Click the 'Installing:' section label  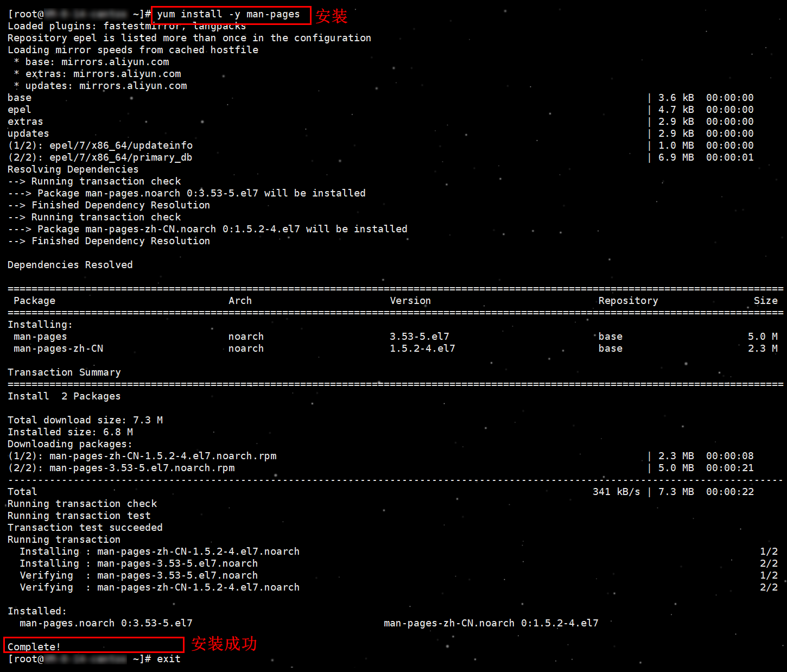40,325
